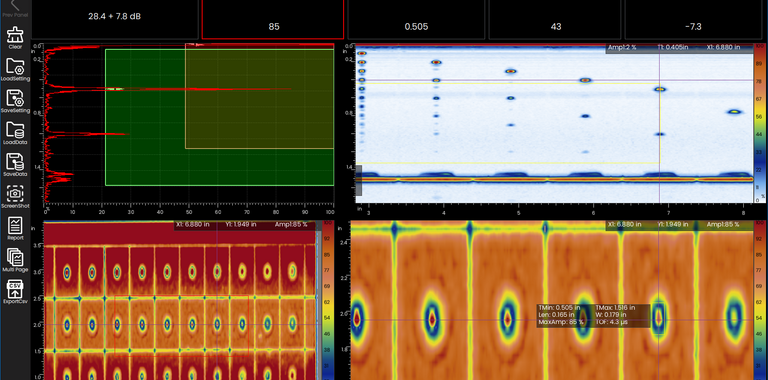
Task: Click the Ampl:2 % readout in the B-scan
Action: pos(622,48)
